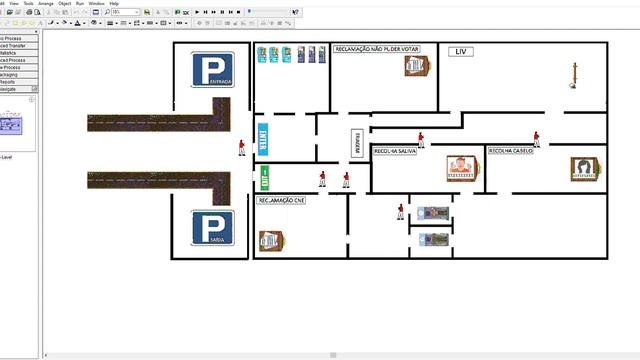Select the P Entrada parking sign
640x360 pixels.
tap(213, 69)
